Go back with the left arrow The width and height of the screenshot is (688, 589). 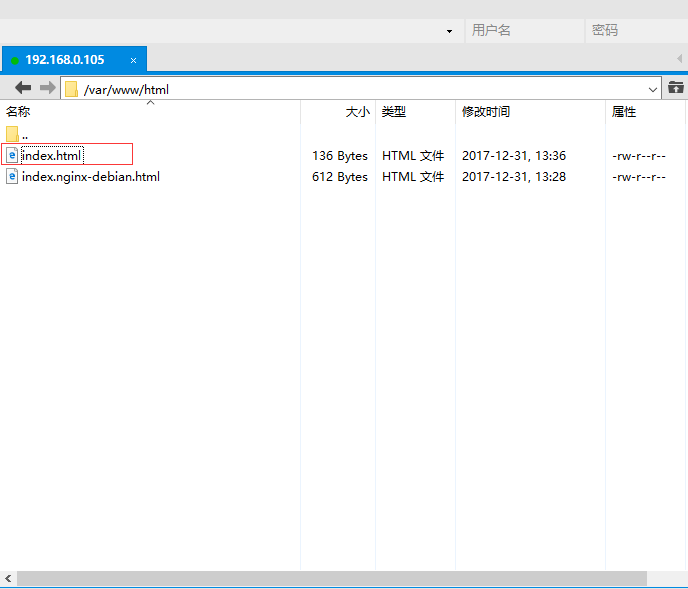pos(23,88)
